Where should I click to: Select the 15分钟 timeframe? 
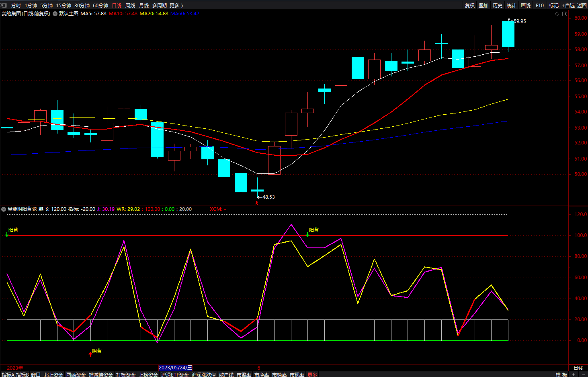[64, 5]
